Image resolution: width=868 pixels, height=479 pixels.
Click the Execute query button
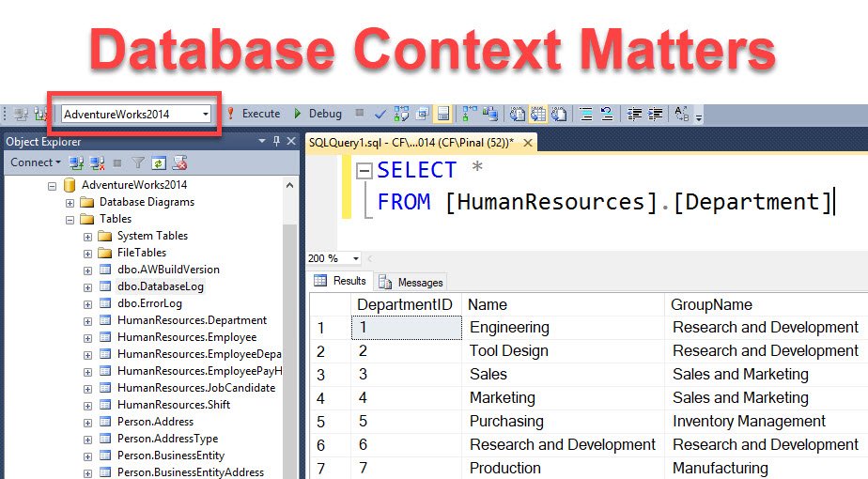(x=254, y=114)
